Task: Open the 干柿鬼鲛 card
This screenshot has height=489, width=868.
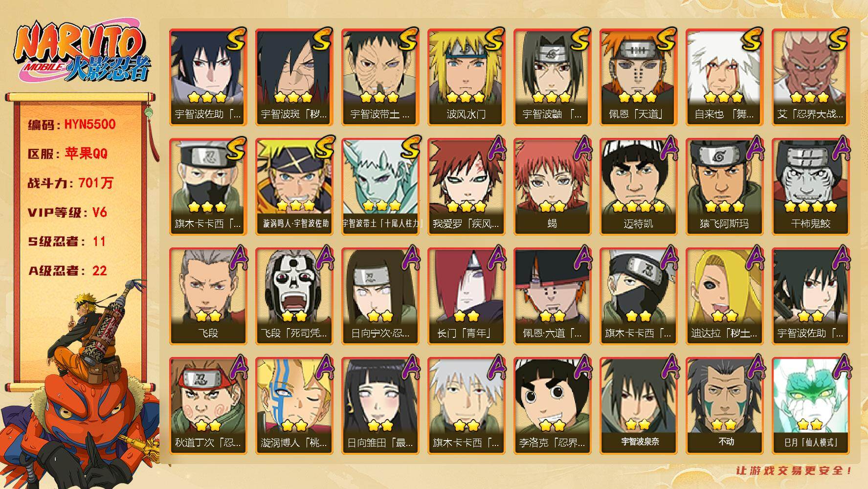Action: (810, 186)
